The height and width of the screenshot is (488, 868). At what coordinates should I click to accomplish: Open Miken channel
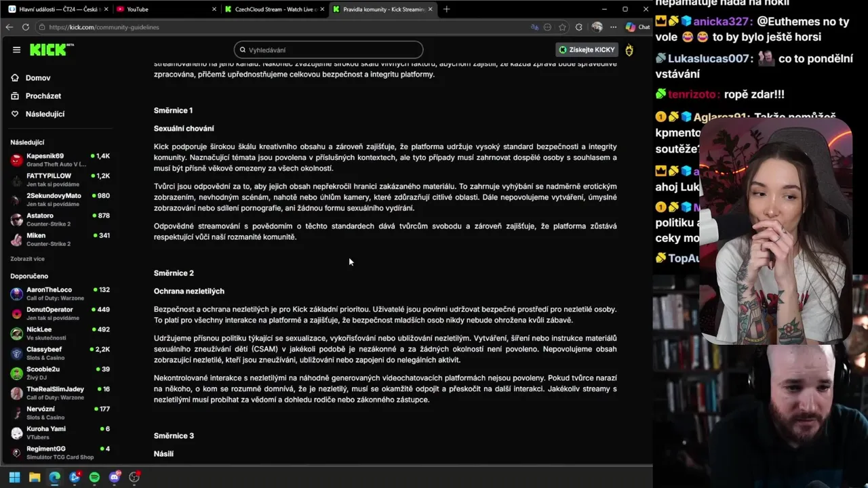point(60,239)
